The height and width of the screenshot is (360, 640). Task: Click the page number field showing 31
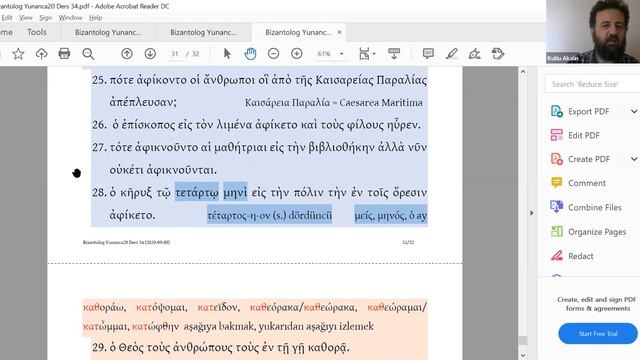click(x=175, y=53)
